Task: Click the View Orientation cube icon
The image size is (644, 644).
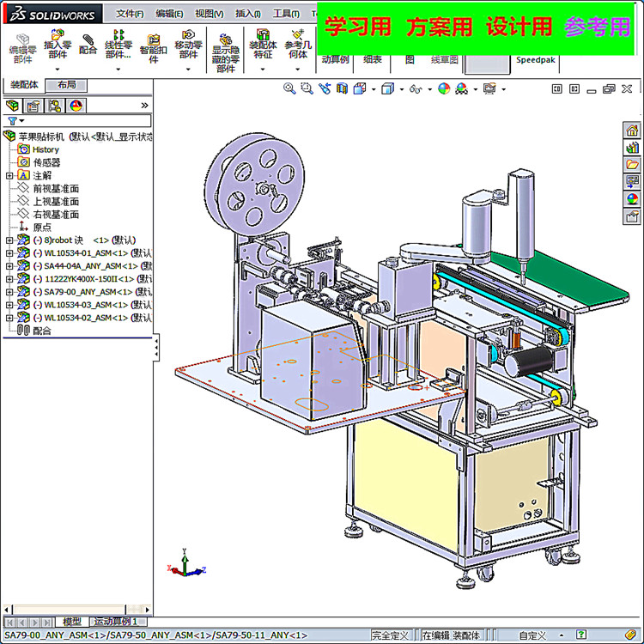Action: tap(360, 88)
